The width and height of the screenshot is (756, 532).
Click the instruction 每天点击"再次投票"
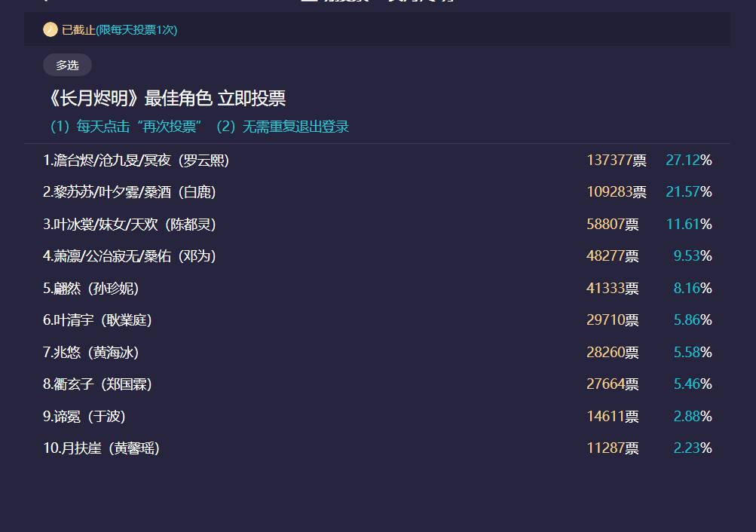click(x=139, y=127)
